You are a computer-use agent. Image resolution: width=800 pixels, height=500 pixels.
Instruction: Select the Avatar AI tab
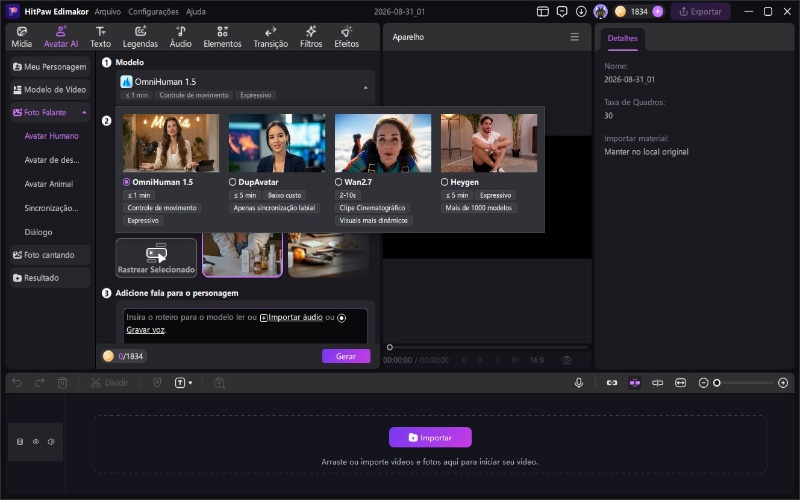tap(61, 37)
